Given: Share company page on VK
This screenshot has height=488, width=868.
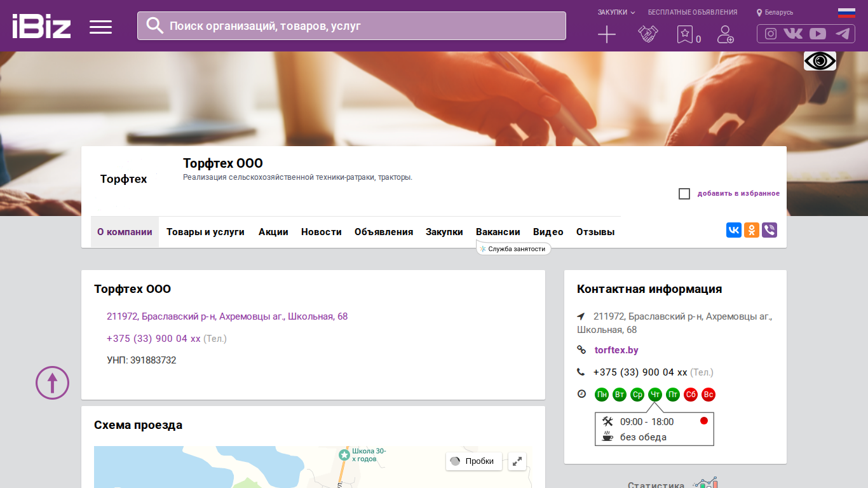Looking at the screenshot, I should [734, 230].
